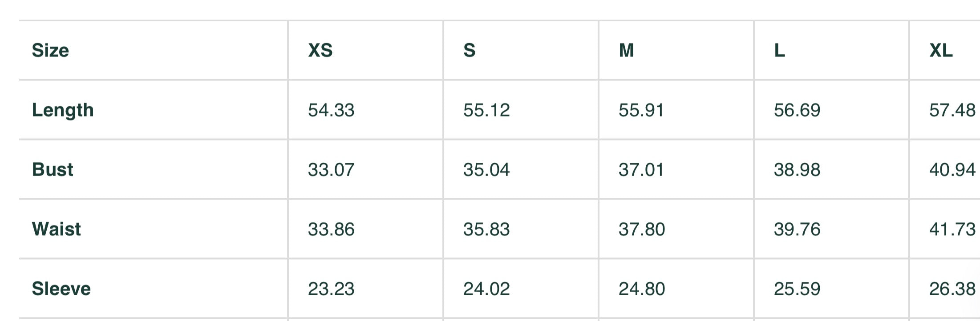Click the M waist value 37.80

642,229
